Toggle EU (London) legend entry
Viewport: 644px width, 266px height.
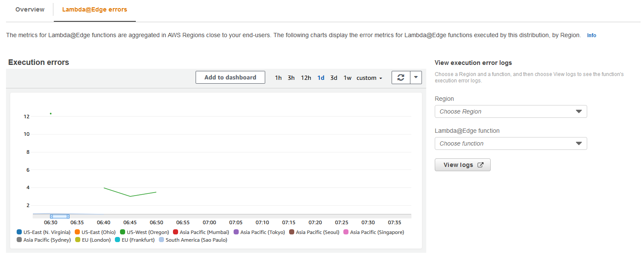coord(93,240)
